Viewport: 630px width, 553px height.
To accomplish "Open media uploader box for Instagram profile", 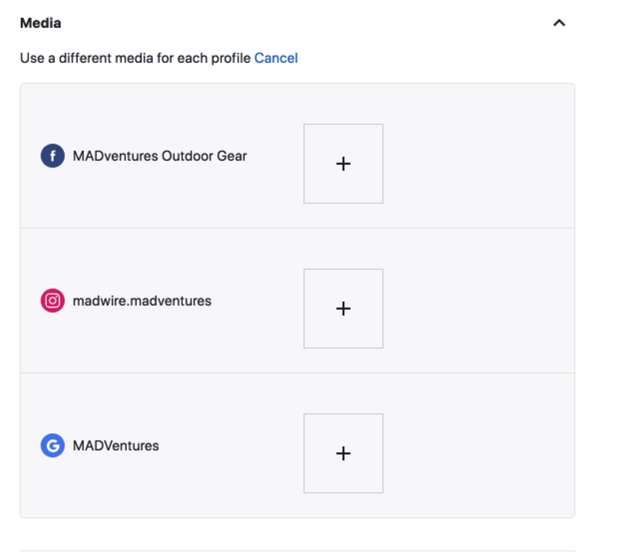I will pyautogui.click(x=343, y=309).
